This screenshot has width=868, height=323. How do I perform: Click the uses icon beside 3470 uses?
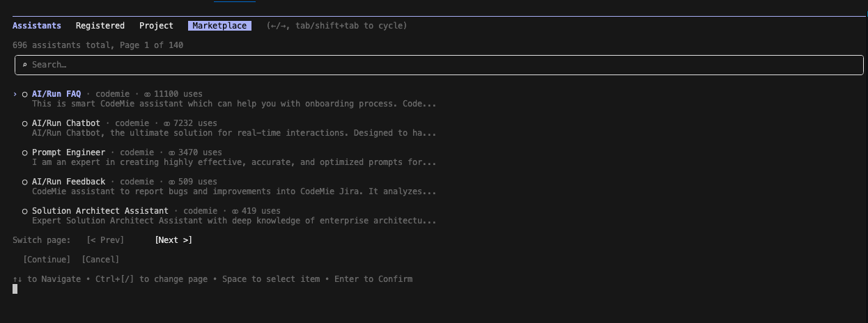(171, 152)
